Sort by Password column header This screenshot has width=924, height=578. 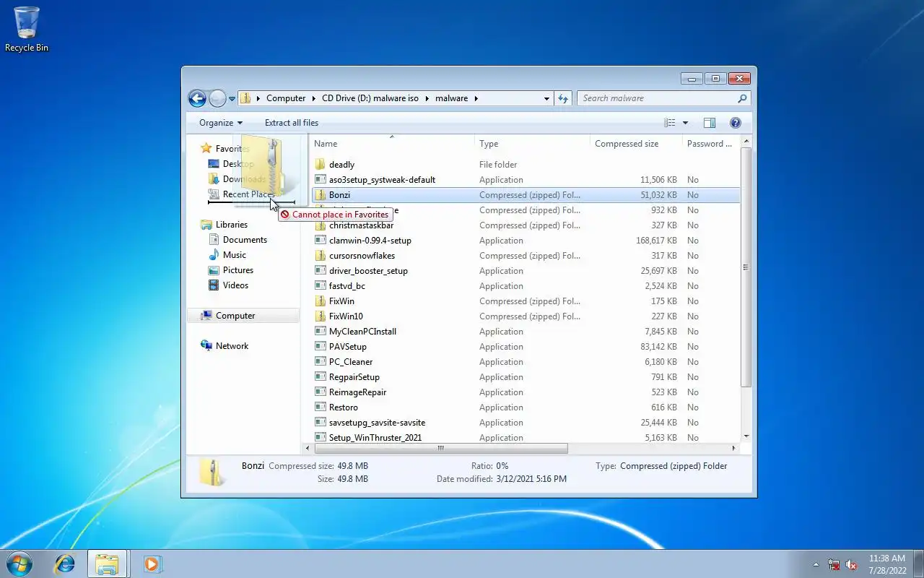710,144
